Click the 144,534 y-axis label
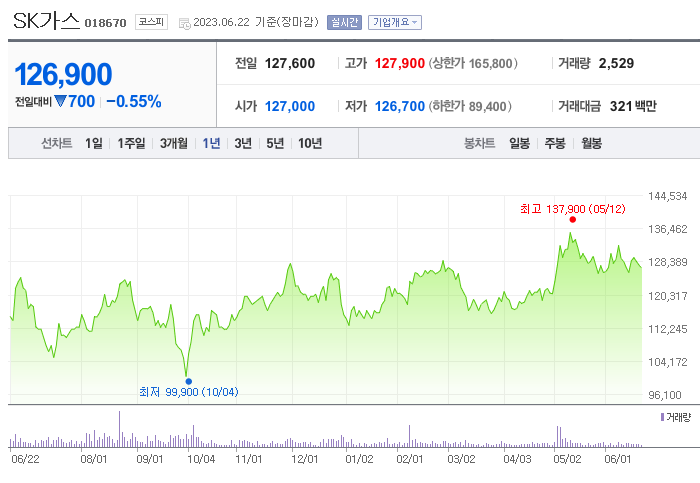700x483 pixels. 667,196
